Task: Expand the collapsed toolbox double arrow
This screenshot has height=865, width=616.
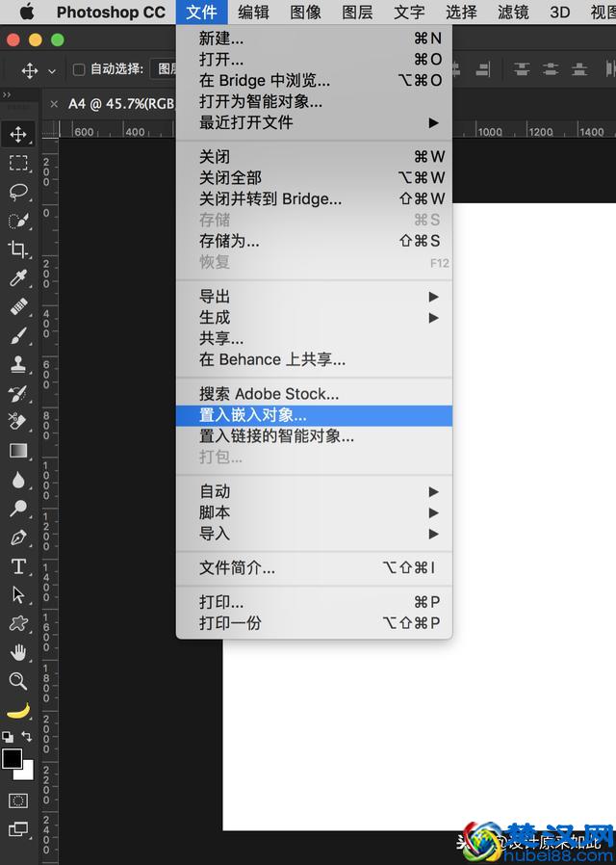Action: [x=7, y=95]
